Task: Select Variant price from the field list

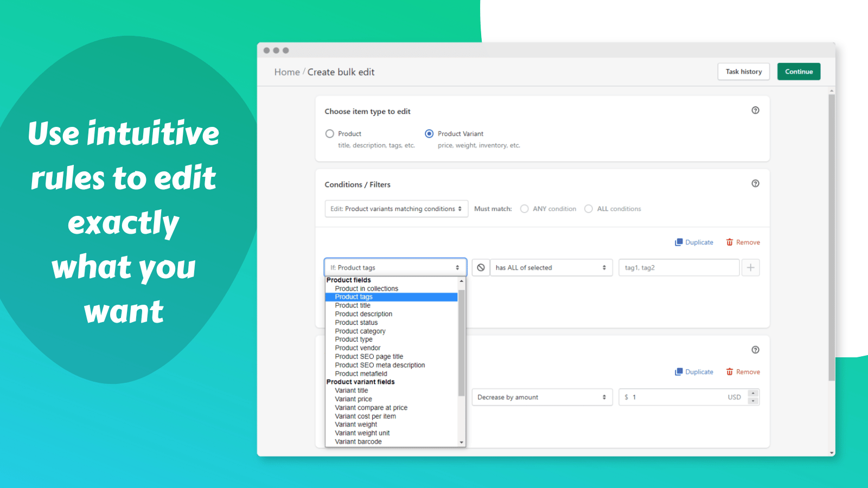Action: click(353, 399)
